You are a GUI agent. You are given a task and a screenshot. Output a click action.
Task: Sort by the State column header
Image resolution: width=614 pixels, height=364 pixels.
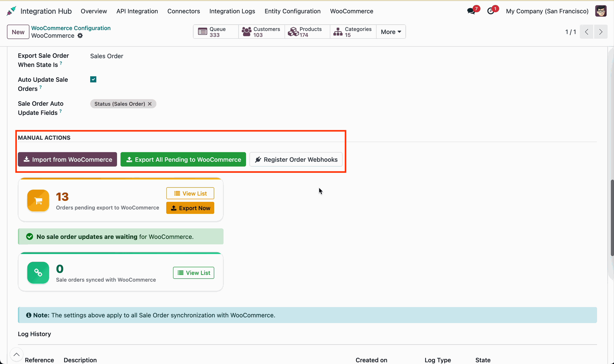[x=483, y=360]
